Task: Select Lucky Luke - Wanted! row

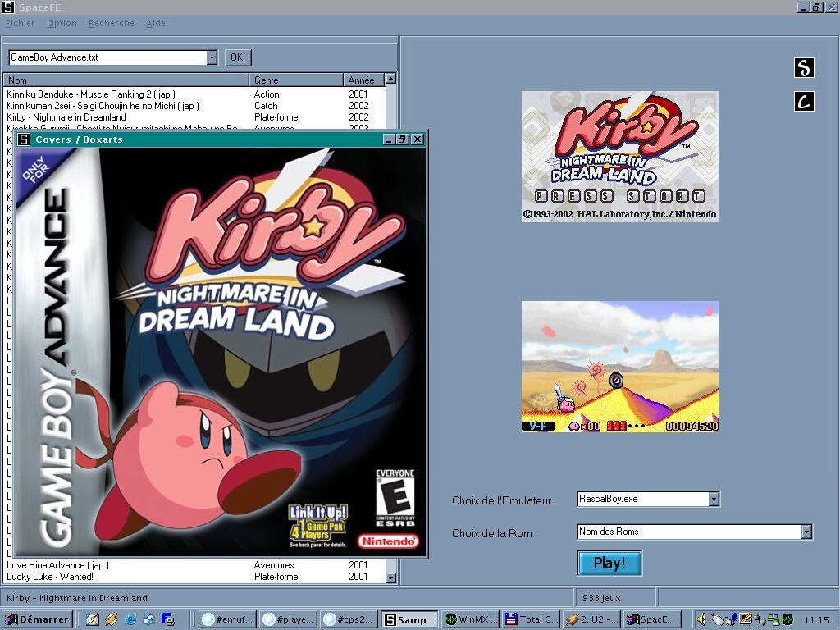Action: pyautogui.click(x=194, y=577)
